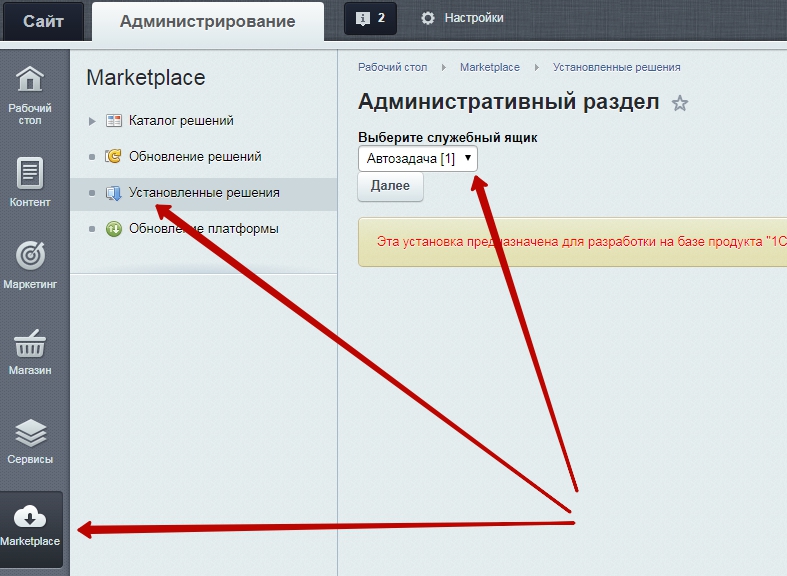787x576 pixels.
Task: Click the Marketplace breadcrumb link
Action: (489, 67)
